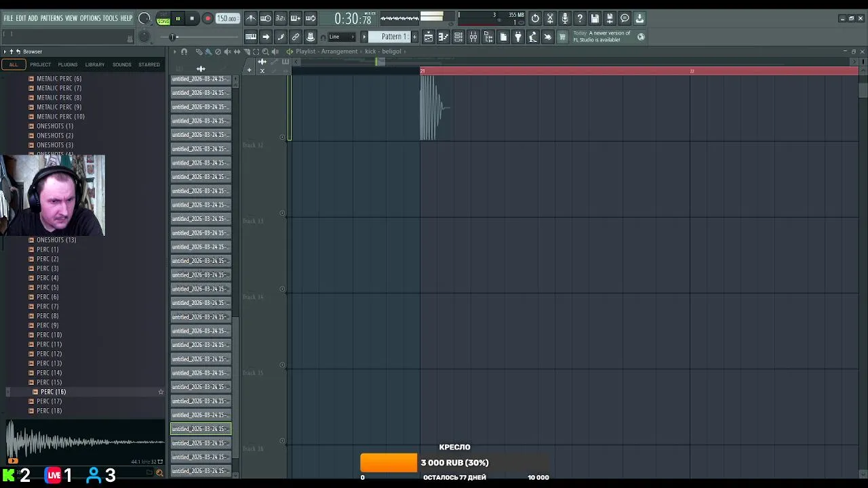This screenshot has width=868, height=488.
Task: Click the red record button
Action: point(208,18)
